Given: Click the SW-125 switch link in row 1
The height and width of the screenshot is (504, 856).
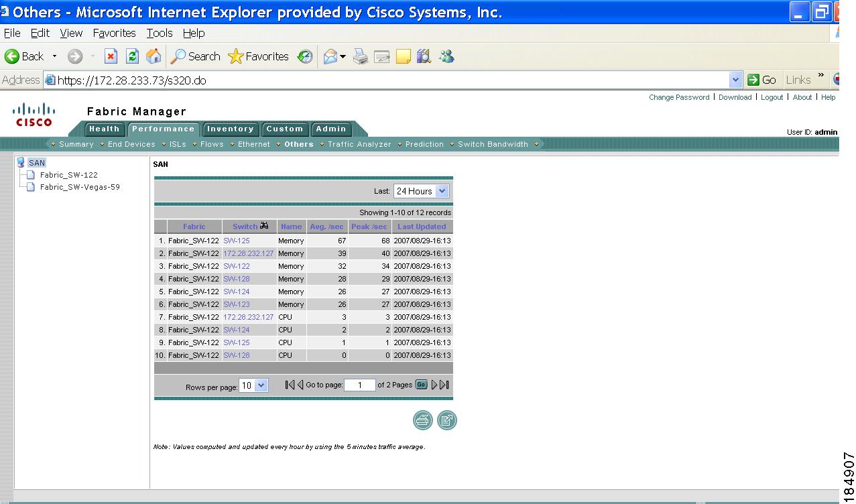Looking at the screenshot, I should coord(236,241).
